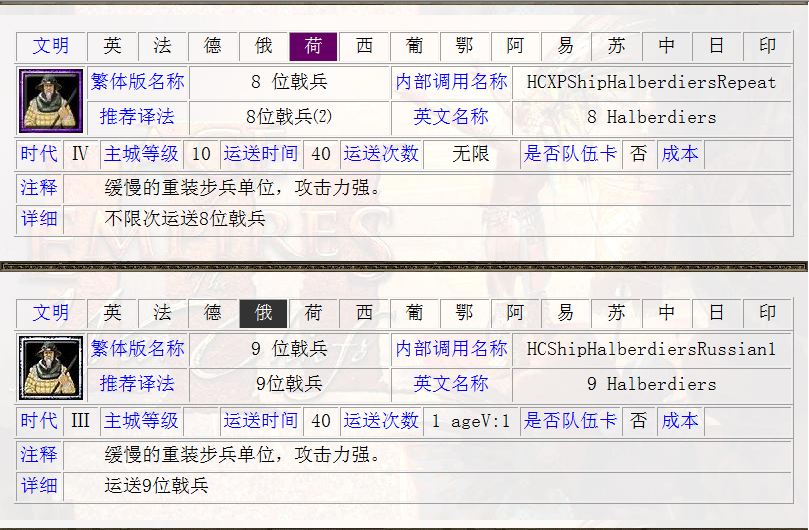Click the age IV value cell

[80, 154]
